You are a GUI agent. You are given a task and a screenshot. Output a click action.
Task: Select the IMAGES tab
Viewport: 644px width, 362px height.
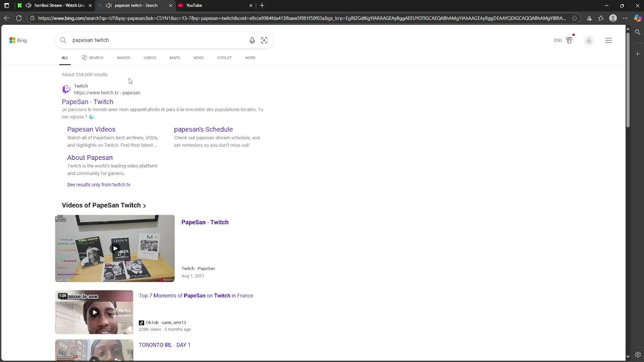click(x=123, y=58)
